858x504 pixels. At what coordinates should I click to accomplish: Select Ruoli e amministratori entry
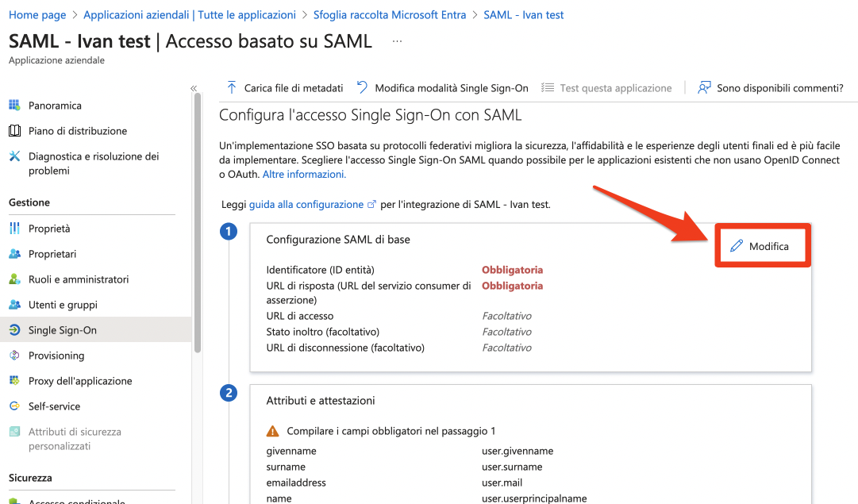pyautogui.click(x=79, y=279)
